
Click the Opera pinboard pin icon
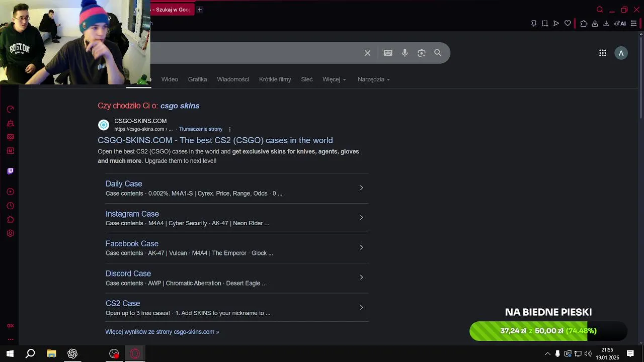coord(534,24)
